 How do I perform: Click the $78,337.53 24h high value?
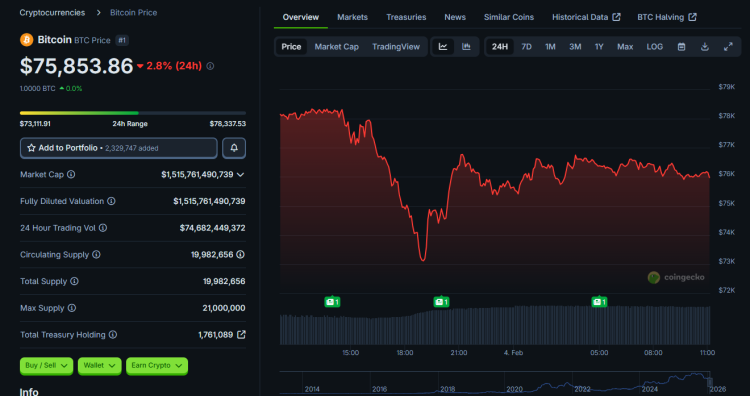pyautogui.click(x=228, y=124)
